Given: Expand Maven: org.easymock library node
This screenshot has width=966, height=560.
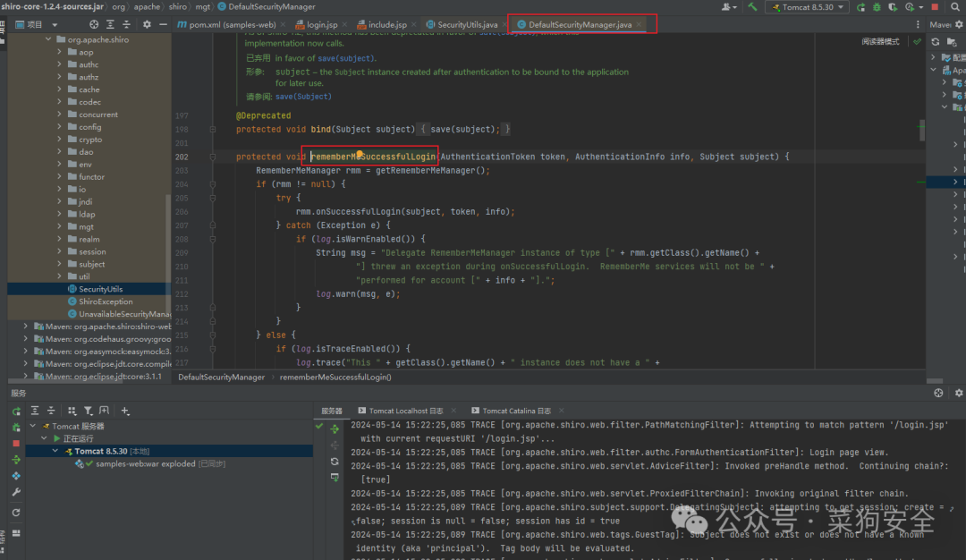Looking at the screenshot, I should click(x=25, y=352).
